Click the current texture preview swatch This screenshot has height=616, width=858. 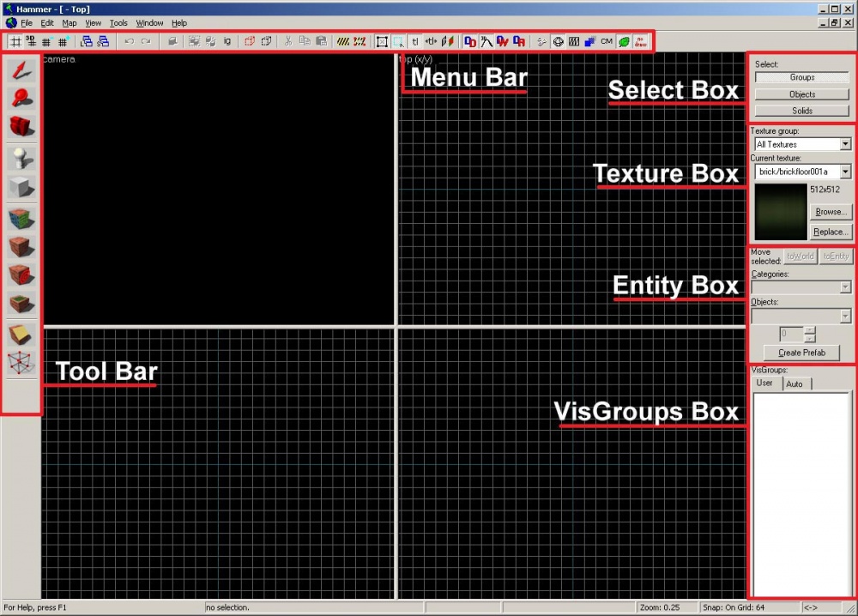779,212
